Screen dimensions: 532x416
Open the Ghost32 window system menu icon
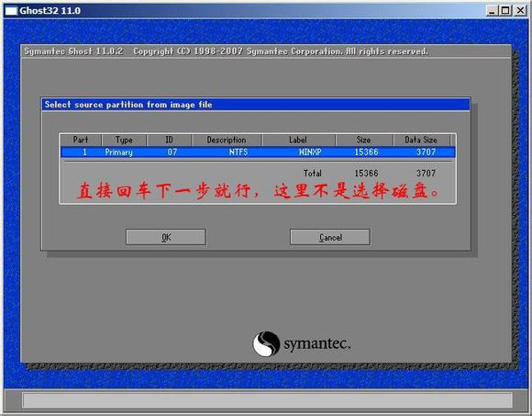pyautogui.click(x=11, y=10)
